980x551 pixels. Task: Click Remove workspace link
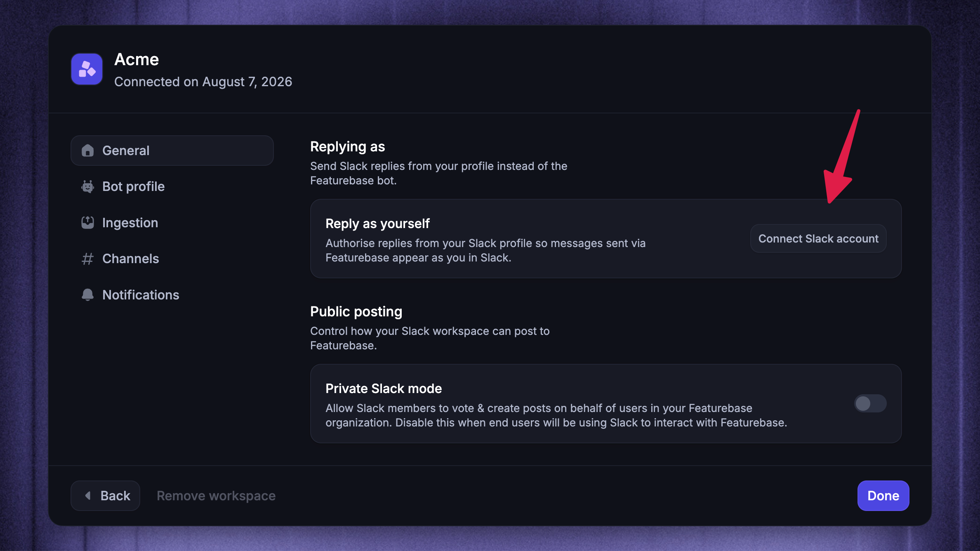click(x=216, y=495)
